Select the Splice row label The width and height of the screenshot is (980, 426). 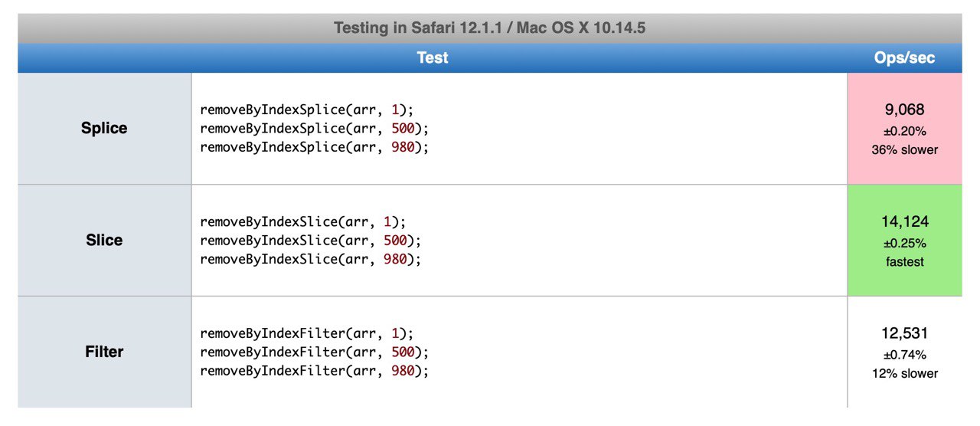tap(104, 129)
